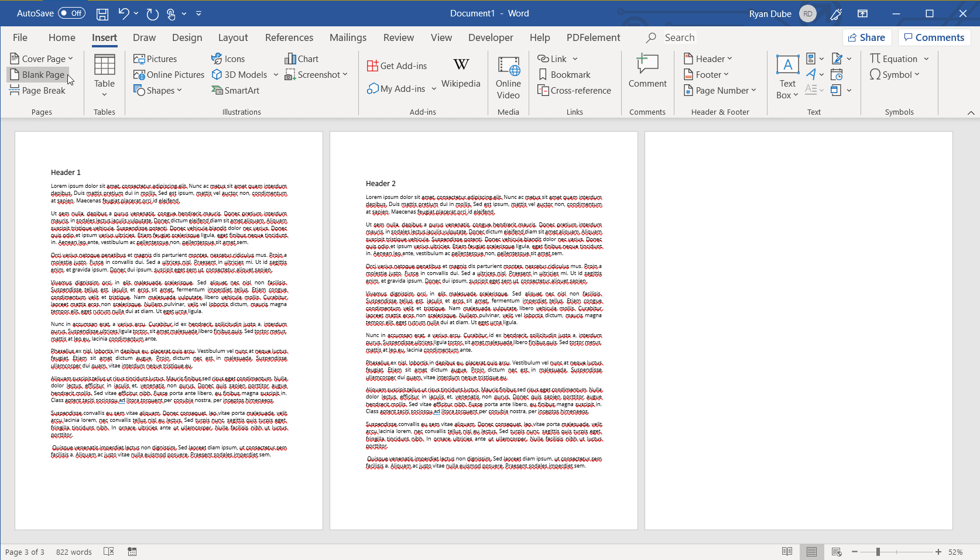This screenshot has height=560, width=980.
Task: Click the Touch/Mouse mode icon
Action: coord(172,13)
